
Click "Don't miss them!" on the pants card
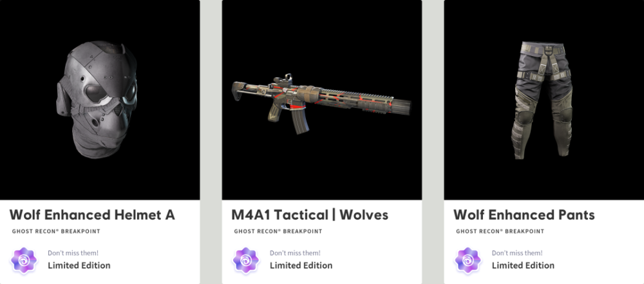point(517,252)
